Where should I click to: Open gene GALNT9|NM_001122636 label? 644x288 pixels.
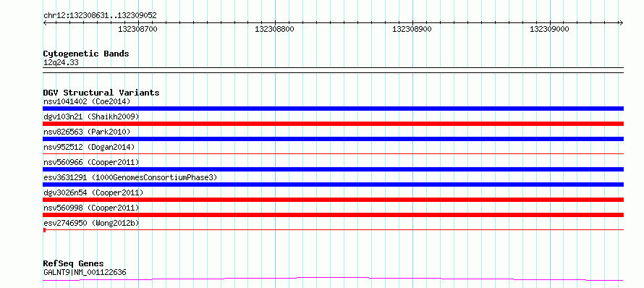tap(85, 272)
